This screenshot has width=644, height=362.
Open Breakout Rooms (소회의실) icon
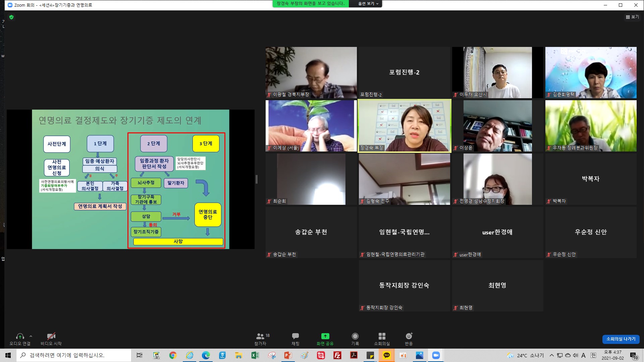[x=382, y=336]
